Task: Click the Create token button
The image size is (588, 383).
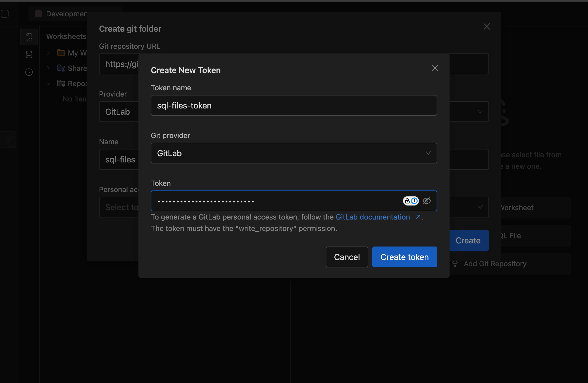Action: tap(404, 257)
